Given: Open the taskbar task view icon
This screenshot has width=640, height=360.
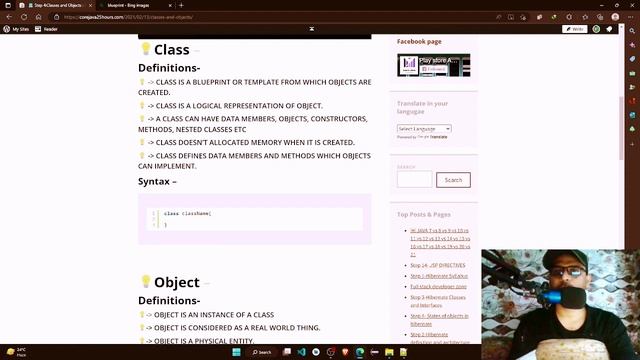Looking at the screenshot, I should tap(287, 352).
